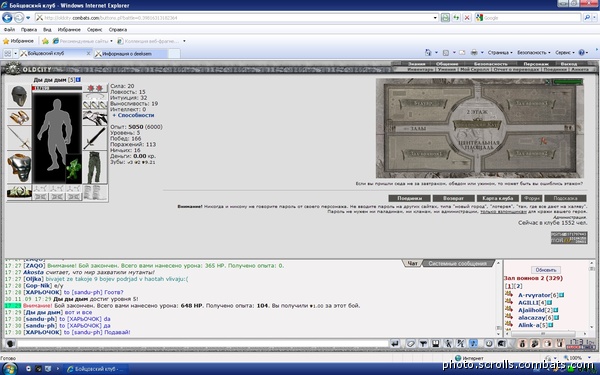Screen dimensions: 600x375
Task: Click the Поединки button
Action: coord(409,198)
